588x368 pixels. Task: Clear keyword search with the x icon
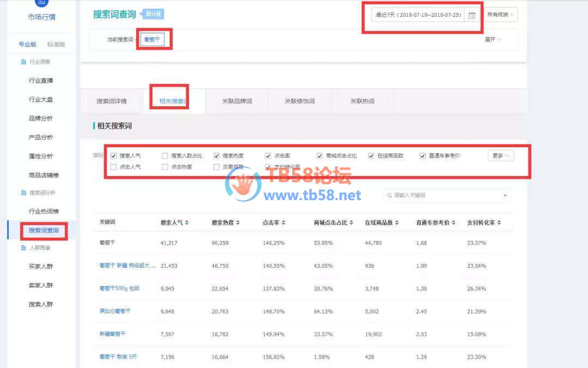(x=505, y=195)
